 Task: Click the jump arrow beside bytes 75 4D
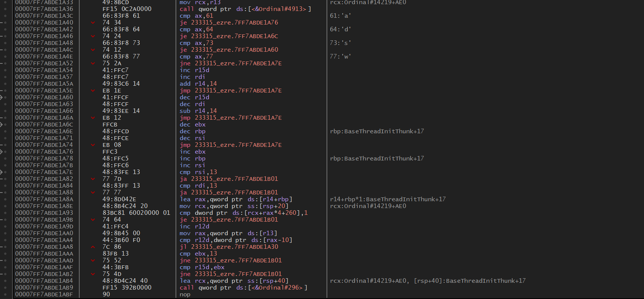coord(93,274)
